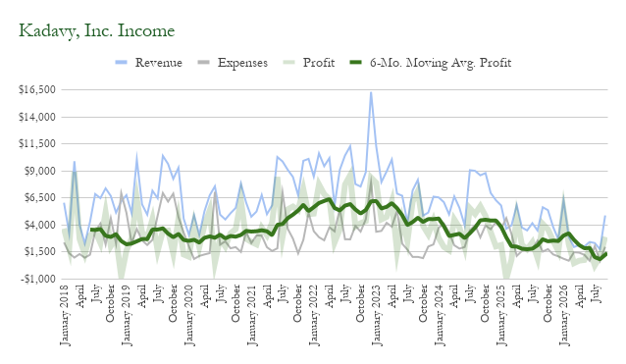Click the January 2018 x-axis label
Image resolution: width=626 pixels, height=364 pixels.
65,315
